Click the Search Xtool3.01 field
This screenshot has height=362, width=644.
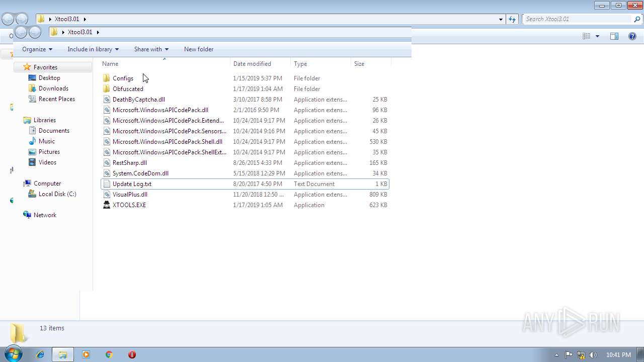click(x=577, y=19)
